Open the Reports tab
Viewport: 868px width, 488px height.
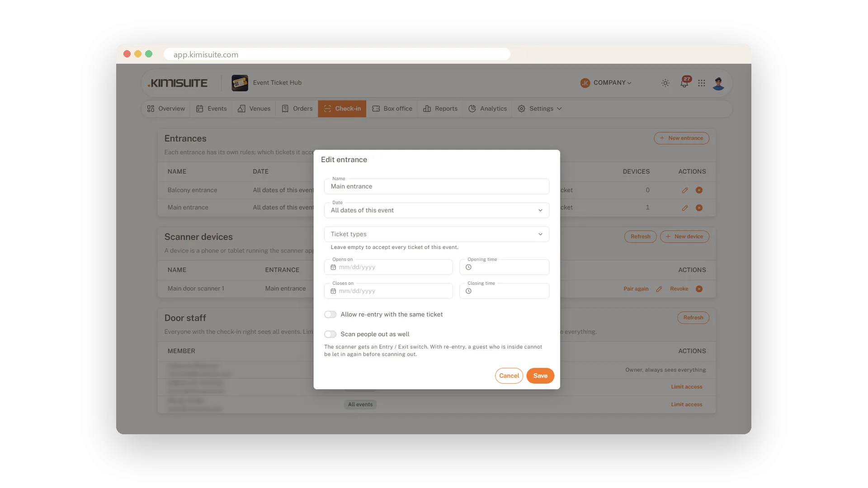[440, 109]
